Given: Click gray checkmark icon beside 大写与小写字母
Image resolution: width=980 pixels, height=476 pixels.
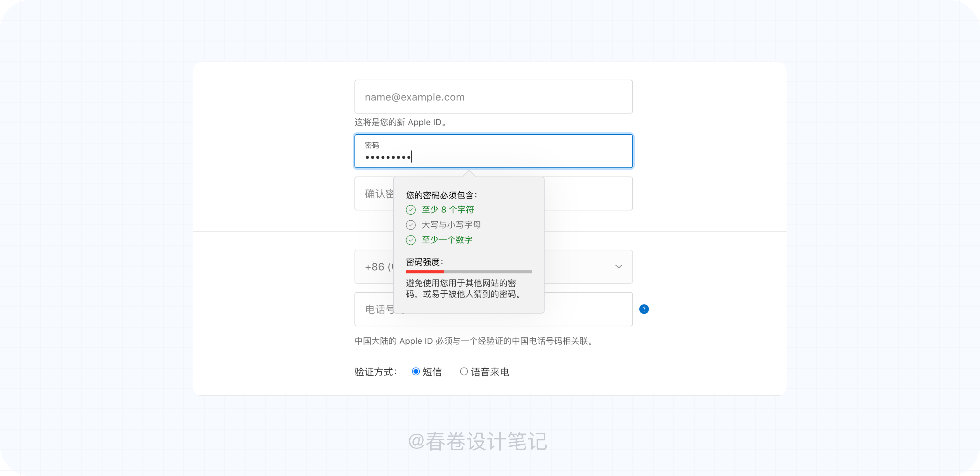Looking at the screenshot, I should (410, 225).
